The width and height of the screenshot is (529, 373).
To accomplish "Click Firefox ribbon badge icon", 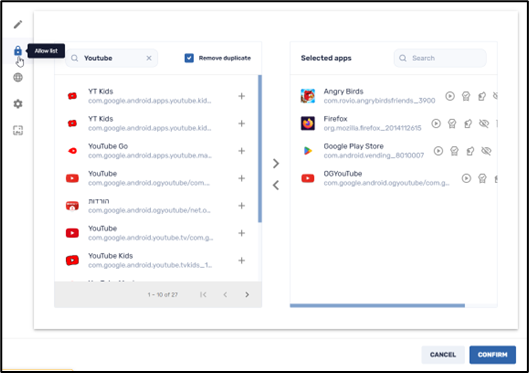I will pyautogui.click(x=452, y=123).
